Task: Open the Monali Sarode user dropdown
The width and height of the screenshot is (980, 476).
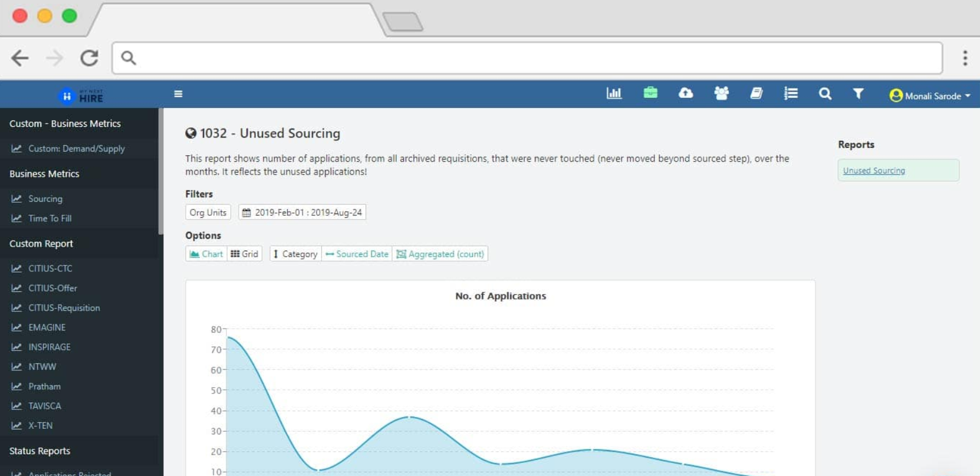Action: (x=930, y=96)
